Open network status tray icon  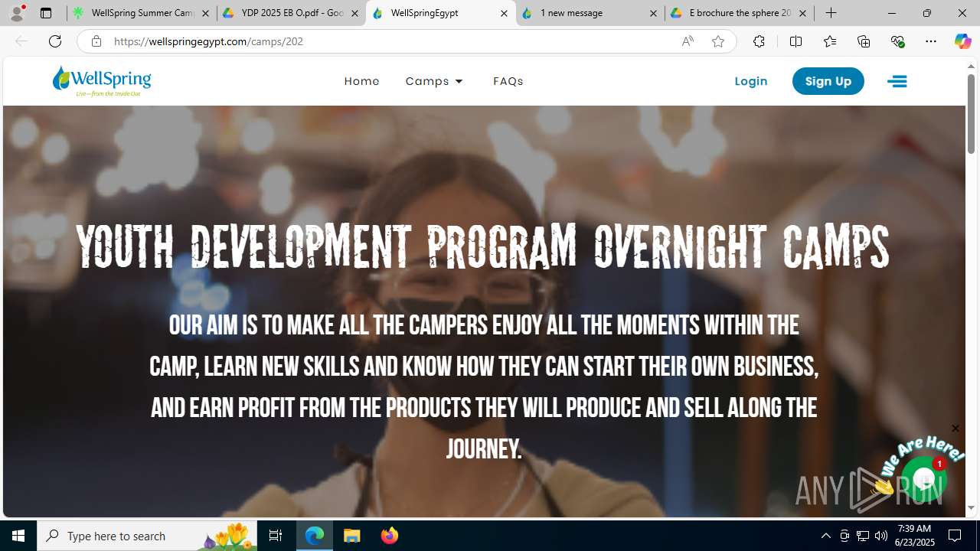point(863,536)
